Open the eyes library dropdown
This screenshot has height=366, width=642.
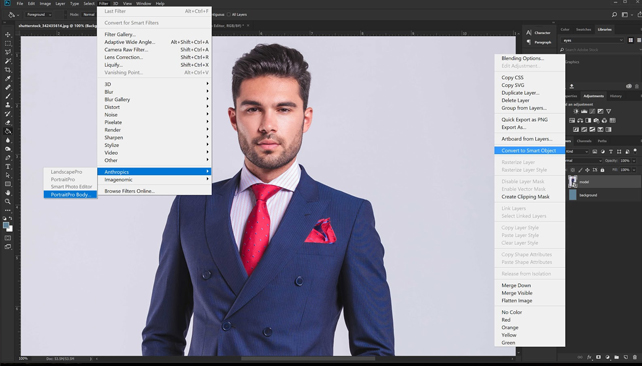pos(593,40)
